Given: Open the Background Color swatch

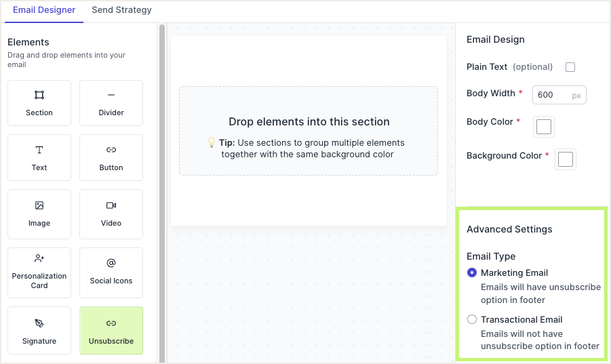Looking at the screenshot, I should pos(565,159).
